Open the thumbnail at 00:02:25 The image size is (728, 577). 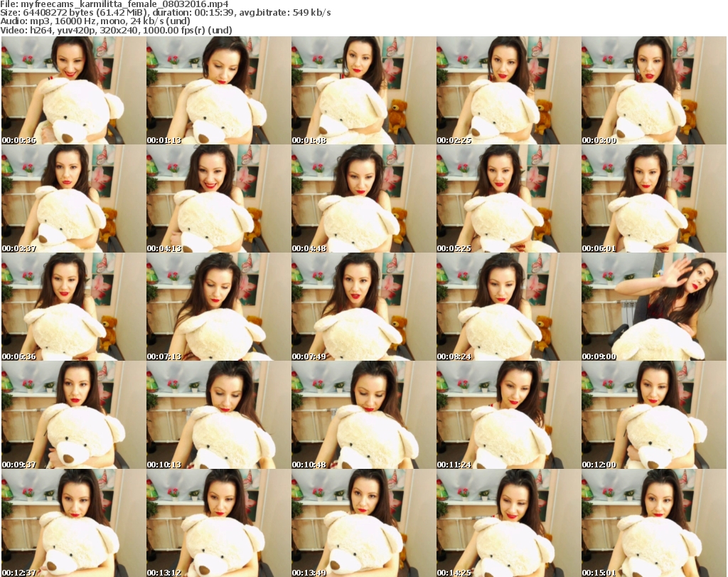[x=508, y=90]
